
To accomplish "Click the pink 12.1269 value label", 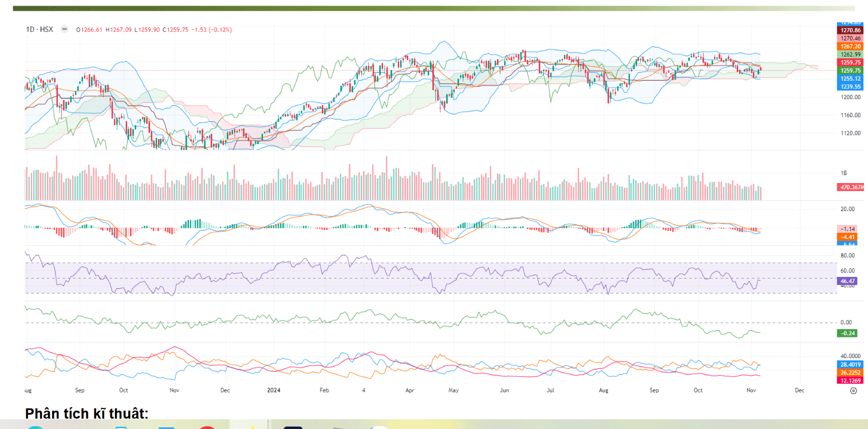I will pyautogui.click(x=850, y=380).
